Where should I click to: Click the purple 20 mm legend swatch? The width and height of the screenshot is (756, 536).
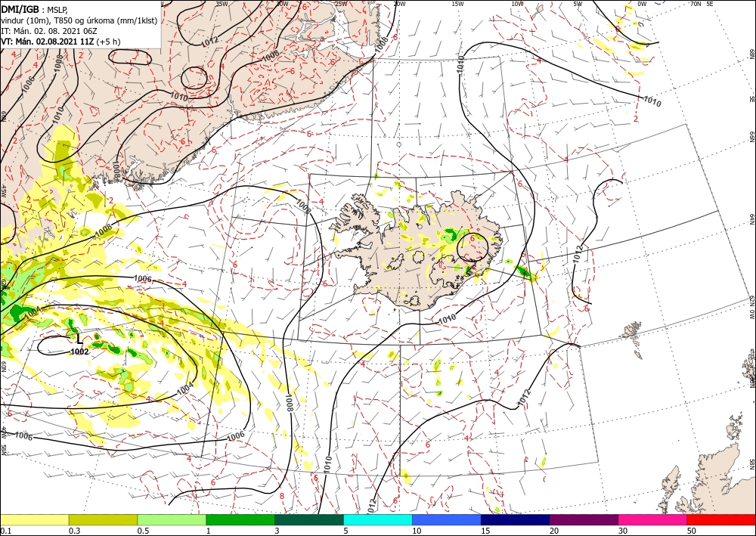coord(584,519)
